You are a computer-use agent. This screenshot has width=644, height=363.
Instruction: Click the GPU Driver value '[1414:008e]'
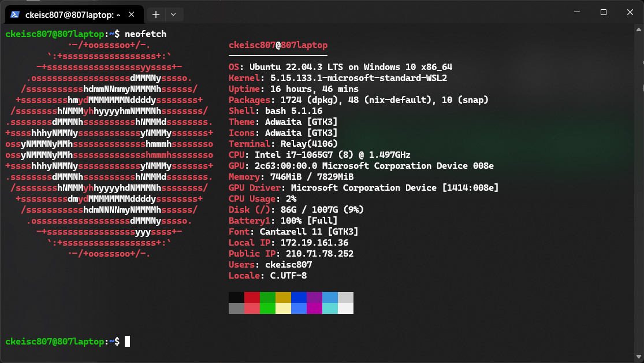point(470,188)
